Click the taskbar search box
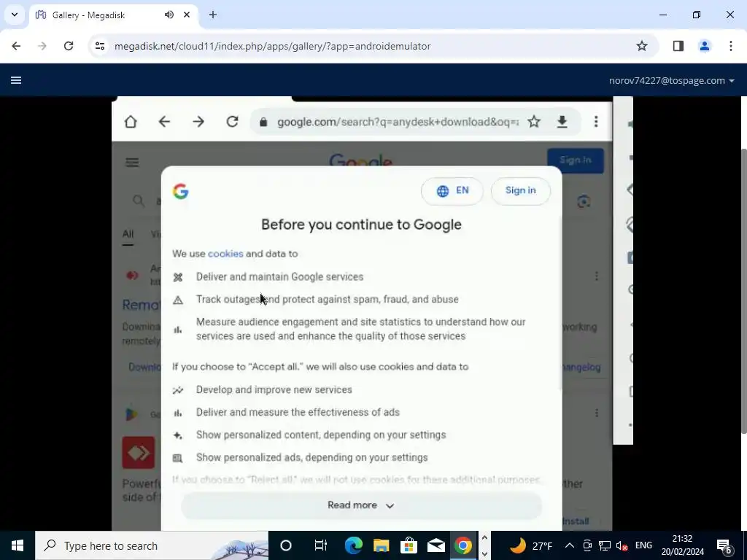747x560 pixels. [x=152, y=545]
